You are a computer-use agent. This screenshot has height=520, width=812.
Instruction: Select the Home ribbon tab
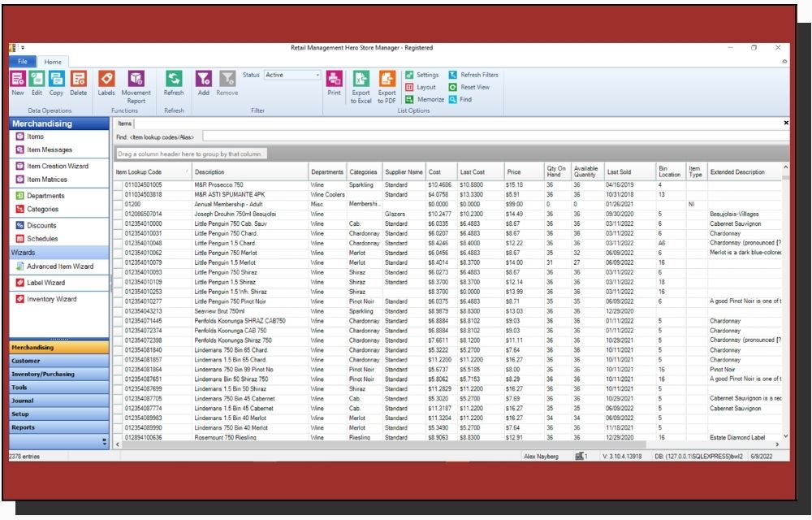point(53,62)
